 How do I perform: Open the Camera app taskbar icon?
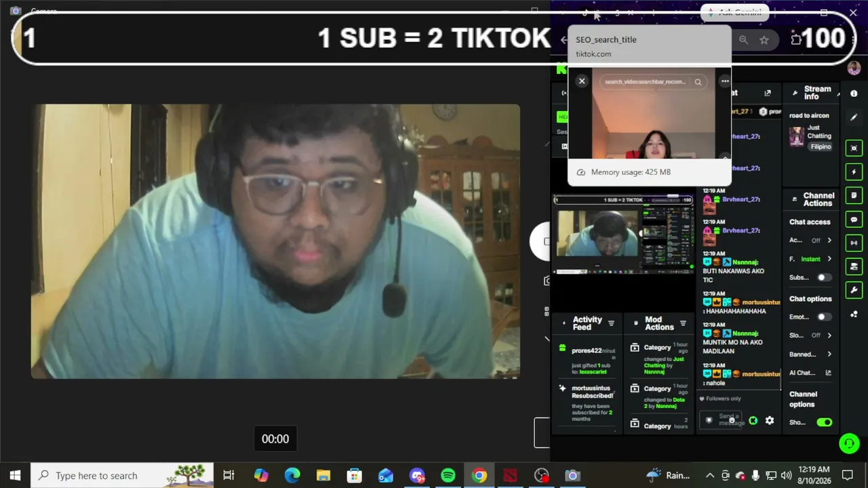click(573, 475)
